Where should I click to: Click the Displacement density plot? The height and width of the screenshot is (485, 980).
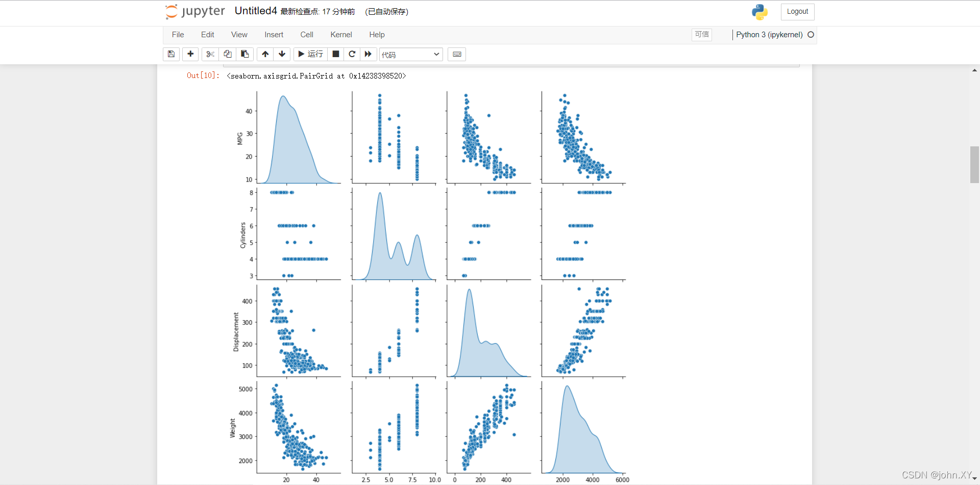tap(488, 331)
